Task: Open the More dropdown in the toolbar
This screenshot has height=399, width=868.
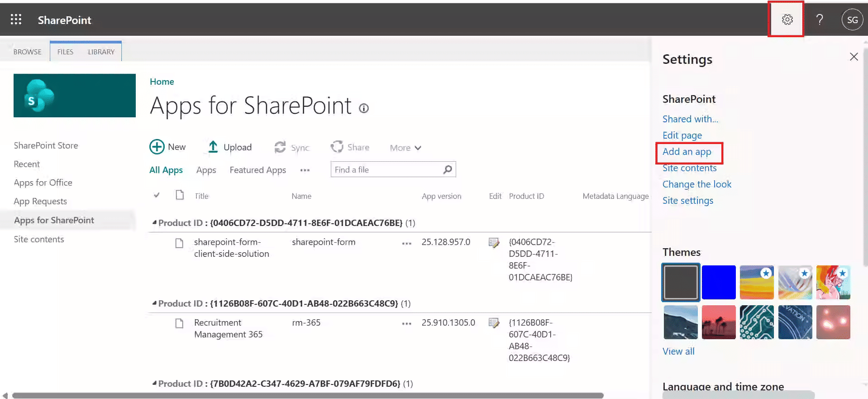Action: (x=405, y=148)
